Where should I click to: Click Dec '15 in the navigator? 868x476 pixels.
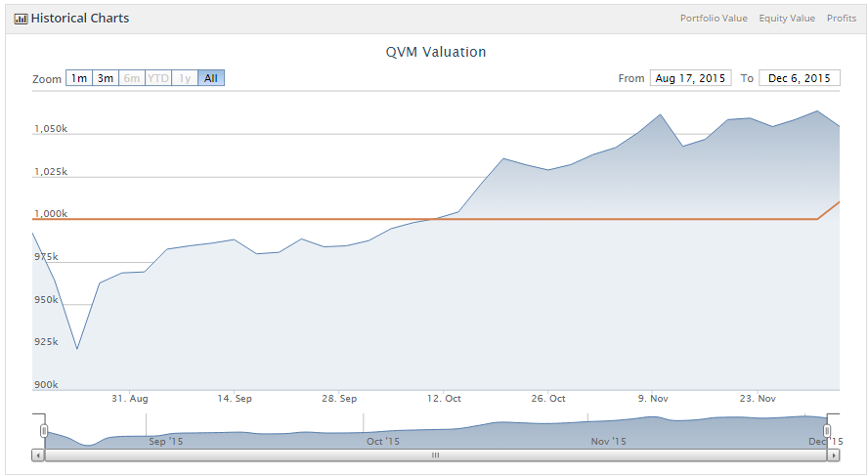(825, 441)
